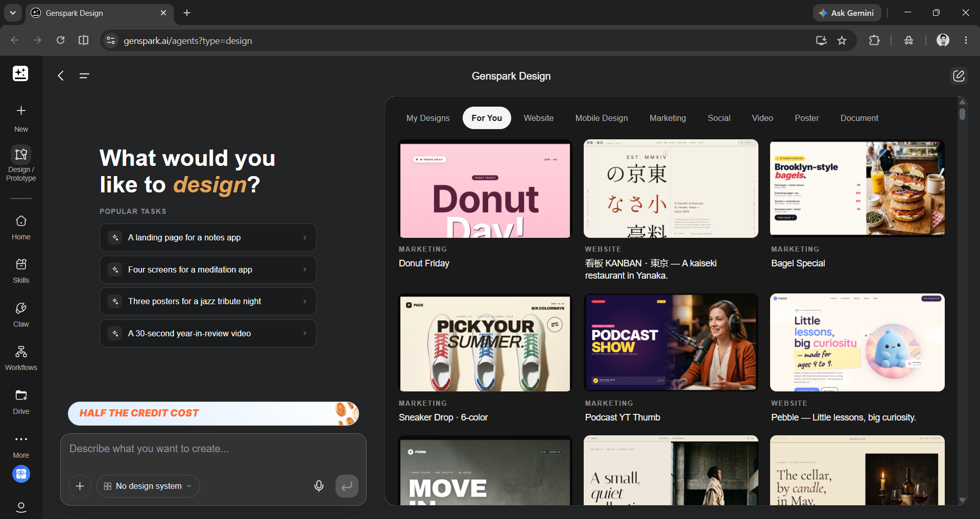The width and height of the screenshot is (980, 519).
Task: Open Chrome three-dot menu
Action: (966, 40)
